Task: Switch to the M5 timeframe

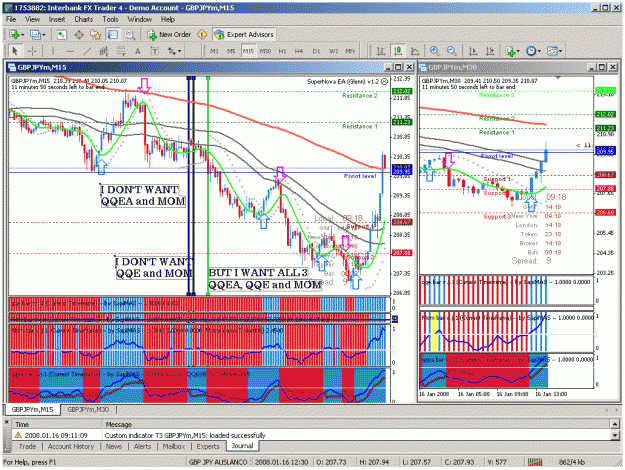Action: pyautogui.click(x=231, y=51)
